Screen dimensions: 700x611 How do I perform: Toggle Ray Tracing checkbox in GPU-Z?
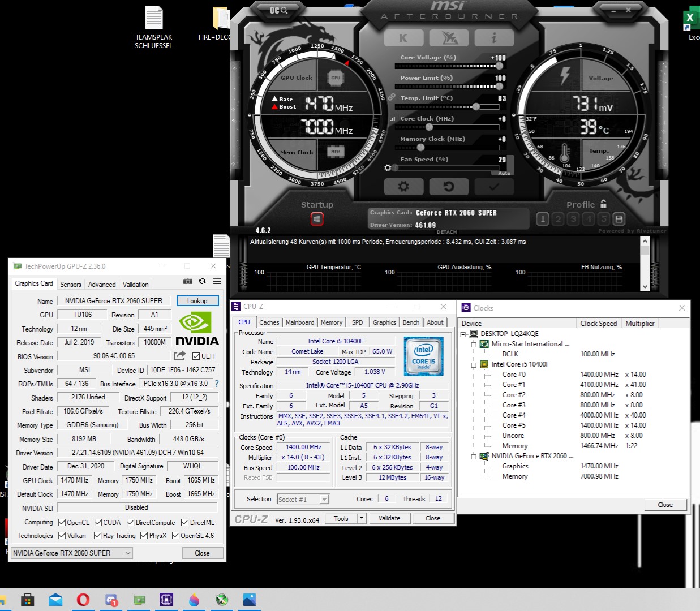[x=98, y=536]
